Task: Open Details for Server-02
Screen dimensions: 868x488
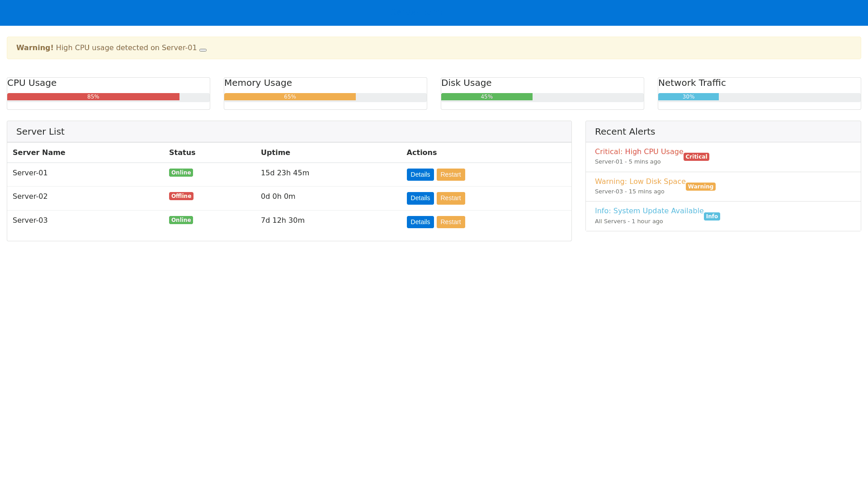Action: click(420, 198)
